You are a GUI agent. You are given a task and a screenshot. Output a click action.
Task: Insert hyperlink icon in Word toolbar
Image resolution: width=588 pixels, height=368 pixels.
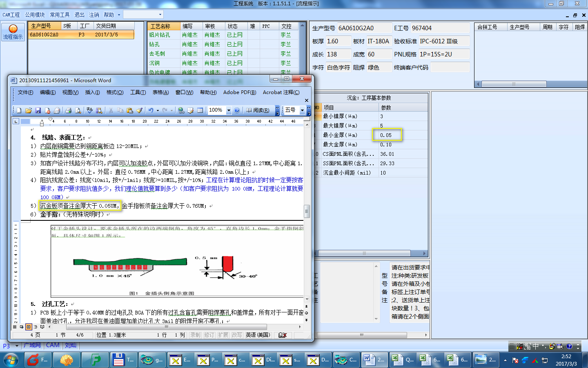pyautogui.click(x=181, y=110)
